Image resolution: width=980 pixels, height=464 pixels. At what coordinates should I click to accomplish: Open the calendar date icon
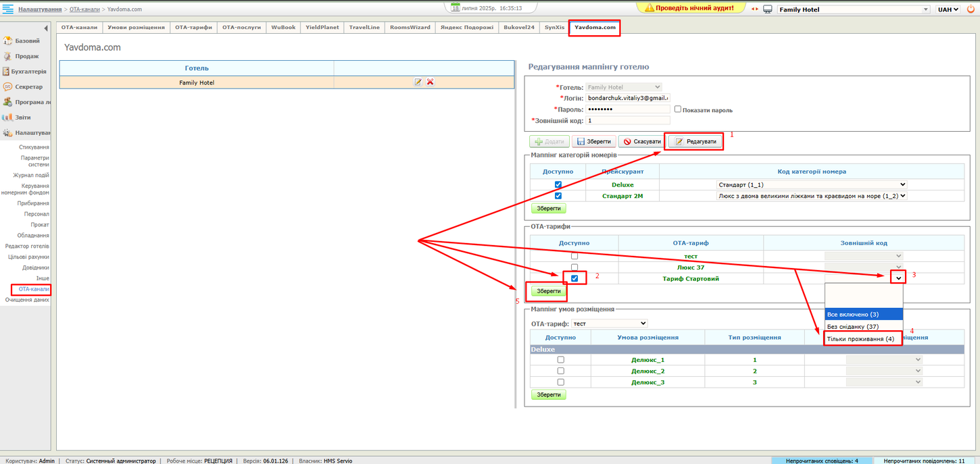tap(456, 7)
